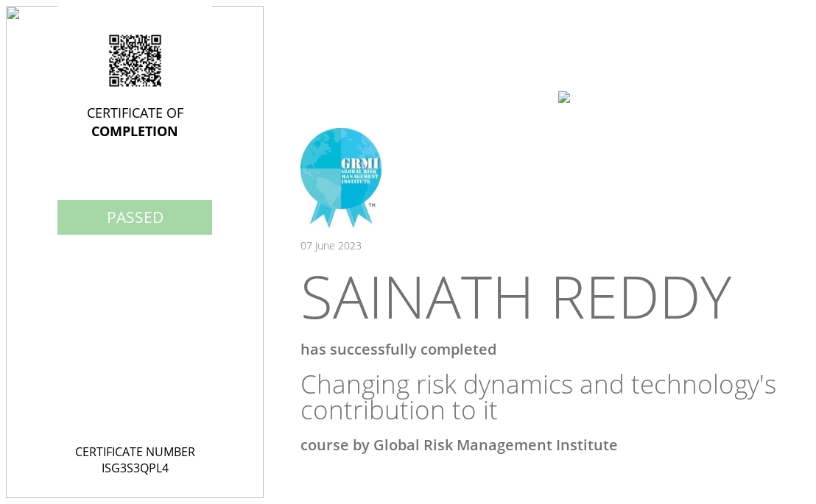Click the broken image icon in the sidebar's top-left corner
This screenshot has width=816, height=504.
pyautogui.click(x=13, y=13)
